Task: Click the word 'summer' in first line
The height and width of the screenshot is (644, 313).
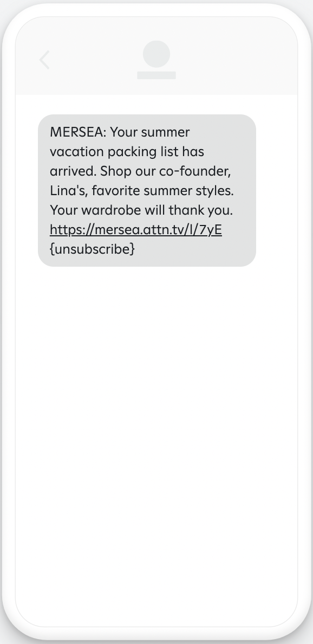Action: tap(166, 133)
